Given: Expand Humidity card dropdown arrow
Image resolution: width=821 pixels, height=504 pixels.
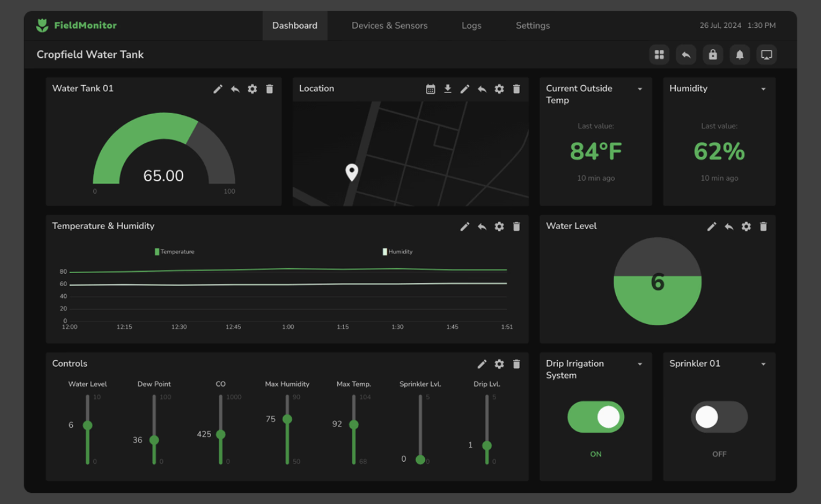Looking at the screenshot, I should 763,89.
